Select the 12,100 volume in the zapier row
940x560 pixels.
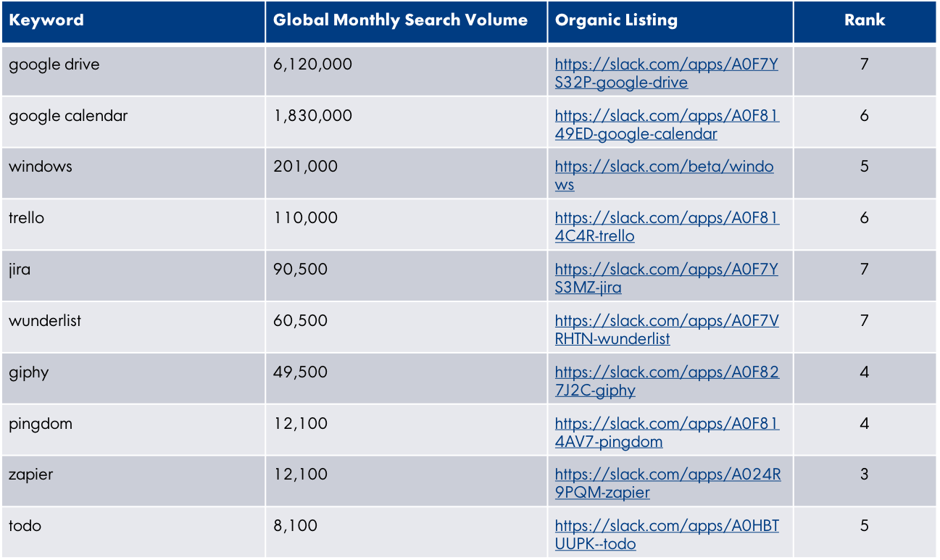point(300,475)
